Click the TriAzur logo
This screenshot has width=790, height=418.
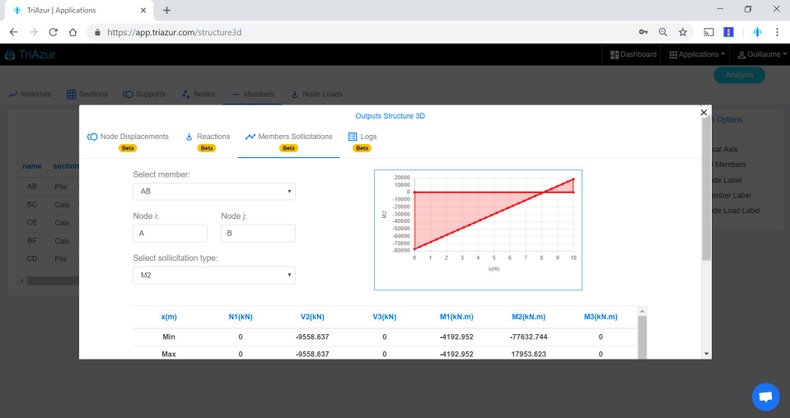click(x=30, y=54)
